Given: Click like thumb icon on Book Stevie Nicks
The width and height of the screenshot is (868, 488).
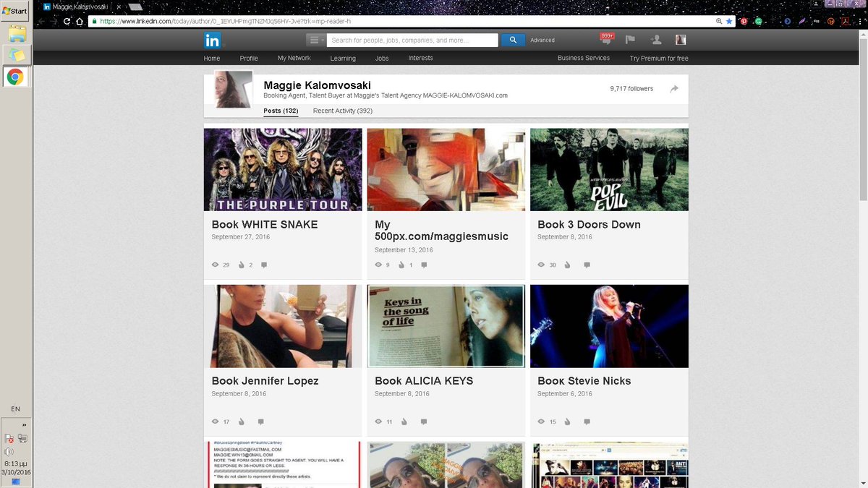Looking at the screenshot, I should (567, 421).
